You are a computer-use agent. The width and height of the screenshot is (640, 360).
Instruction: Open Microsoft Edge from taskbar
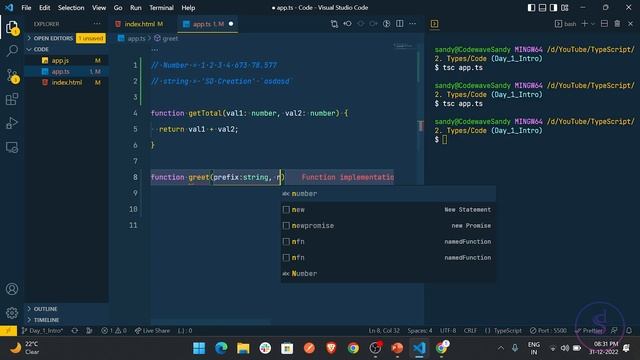221,348
